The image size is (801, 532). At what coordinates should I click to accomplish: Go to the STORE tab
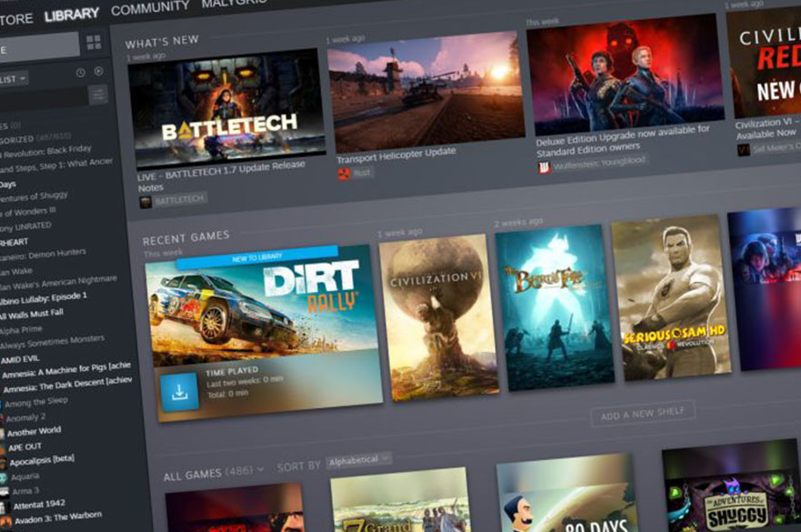click(x=15, y=19)
